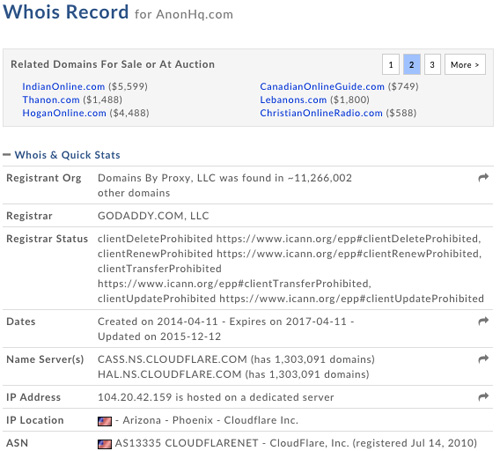Click the 'Created on 2014-04-11' date text
Image resolution: width=500 pixels, height=451 pixels.
(157, 321)
